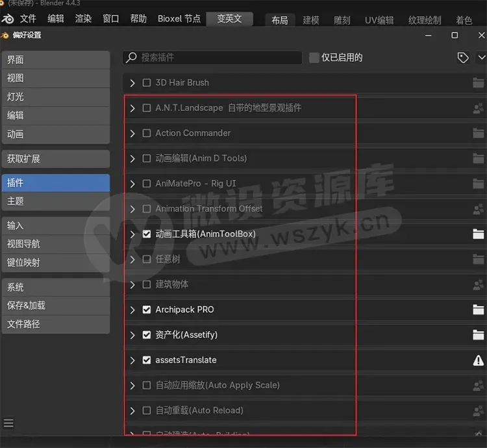Click the Blender logo menu icon

pyautogui.click(x=8, y=19)
